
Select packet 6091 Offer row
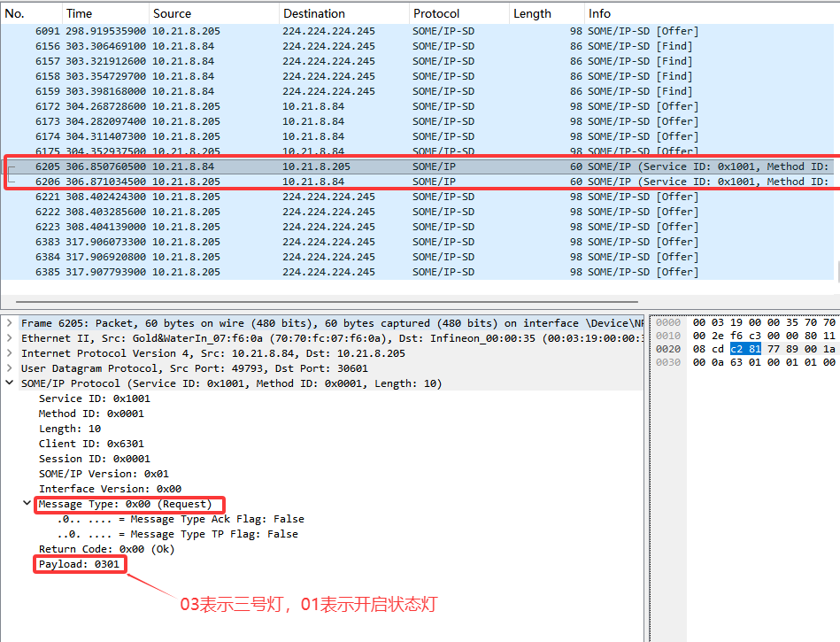pos(417,31)
